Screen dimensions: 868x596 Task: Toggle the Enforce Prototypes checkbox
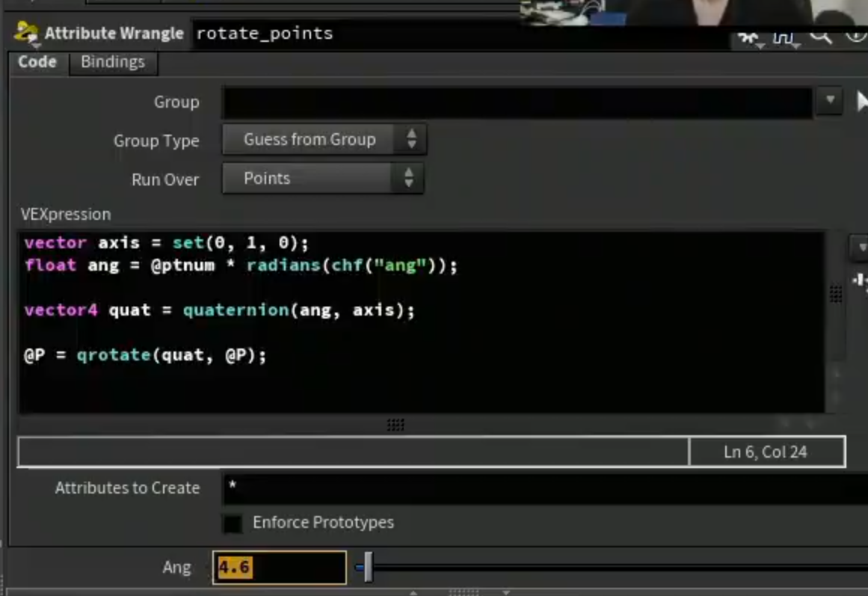[233, 523]
